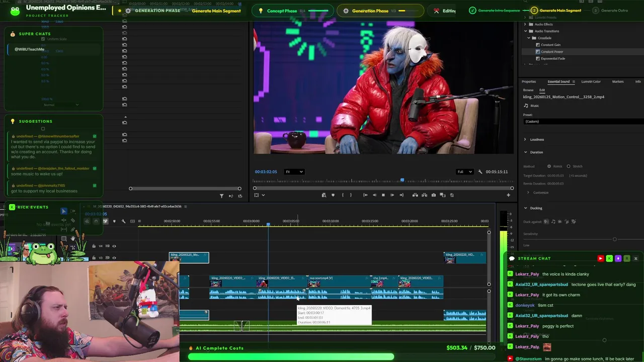Toggle V4 track lock
The height and width of the screenshot is (362, 644).
click(x=94, y=246)
